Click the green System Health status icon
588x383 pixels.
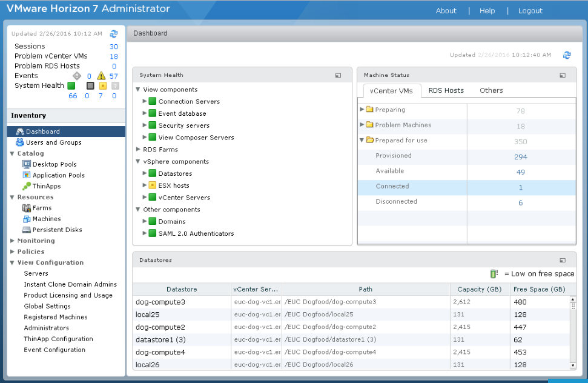(x=71, y=85)
